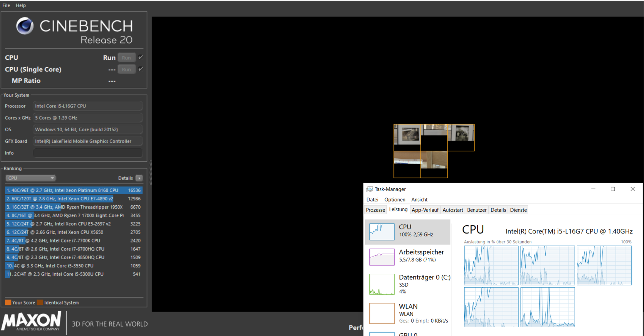Click the Cores x GHz field
The height and width of the screenshot is (336, 644).
point(88,118)
